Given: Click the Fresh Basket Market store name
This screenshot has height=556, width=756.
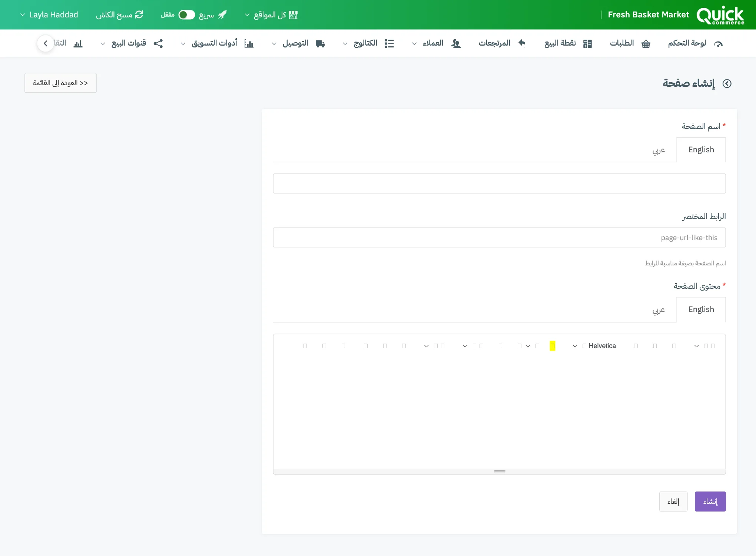Looking at the screenshot, I should (648, 15).
